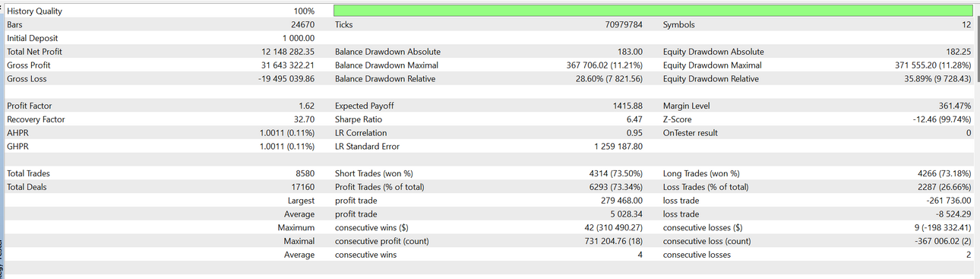Select the AHPR value 1.0011 (0.11%)

pyautogui.click(x=287, y=133)
